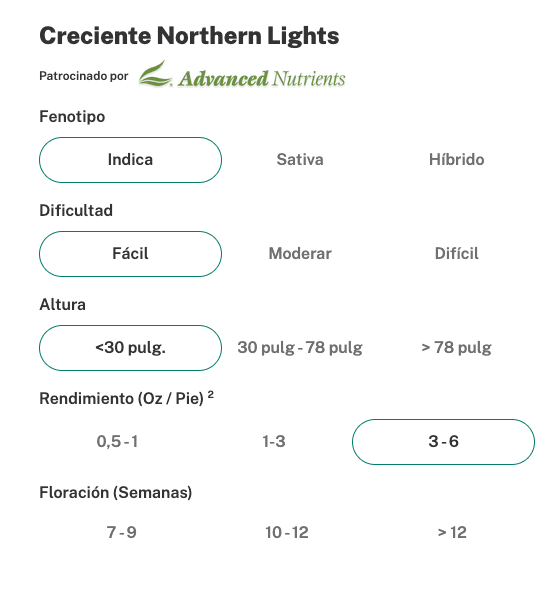Select 10 - 12 weeks flowering

pyautogui.click(x=287, y=533)
